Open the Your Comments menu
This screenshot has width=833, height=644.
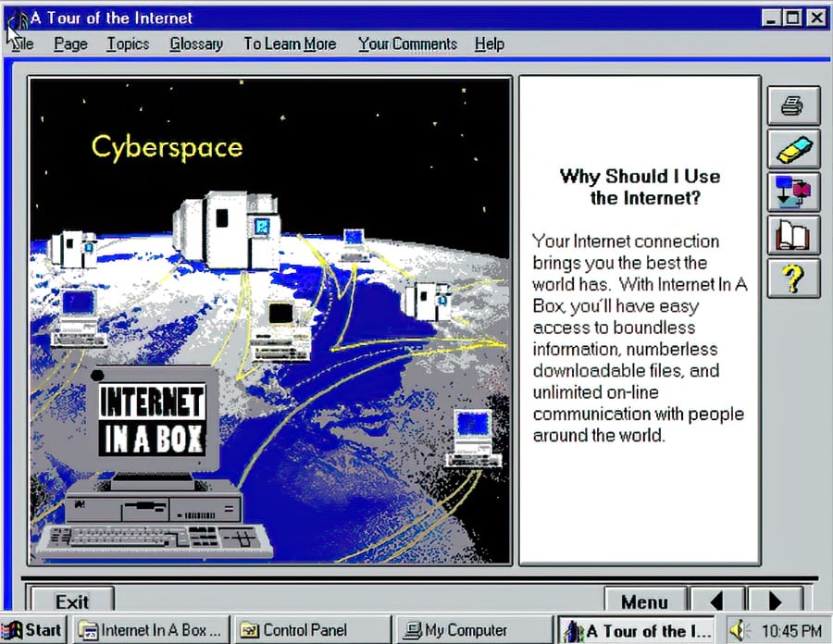click(x=406, y=43)
